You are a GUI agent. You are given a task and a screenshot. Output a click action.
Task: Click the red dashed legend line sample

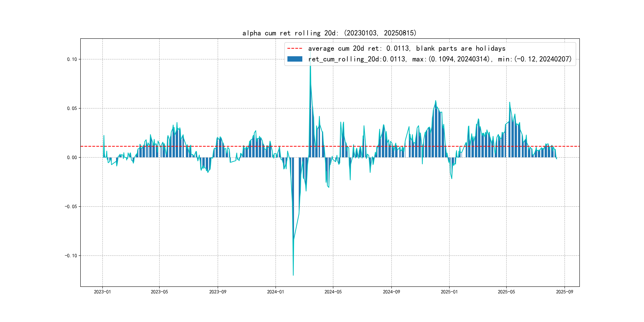pos(295,48)
